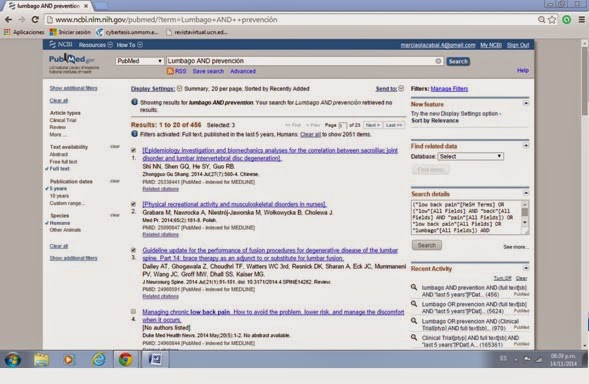This screenshot has height=384, width=589.
Task: Collapse New feature panel
Action: [526, 103]
